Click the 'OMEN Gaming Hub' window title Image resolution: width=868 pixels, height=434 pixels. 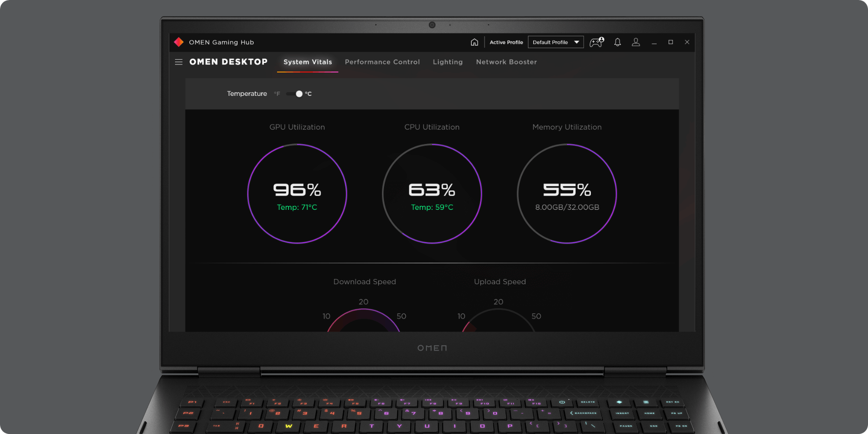221,42
